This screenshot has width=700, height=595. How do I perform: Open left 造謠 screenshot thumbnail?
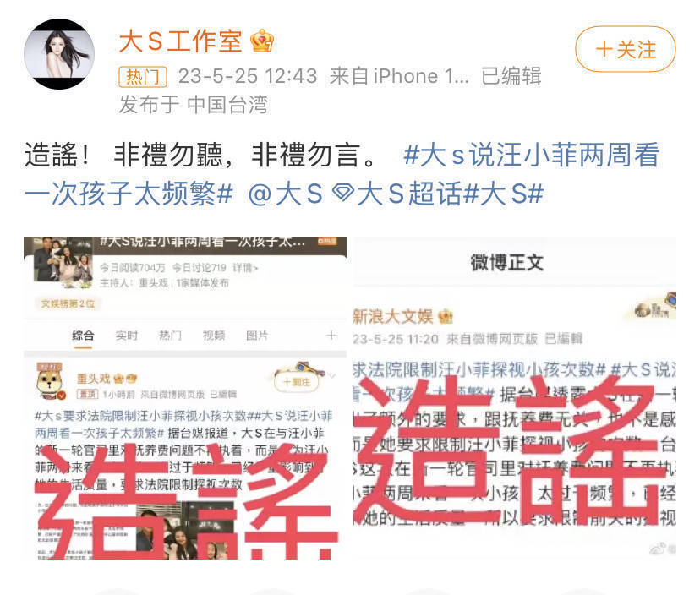tap(185, 398)
